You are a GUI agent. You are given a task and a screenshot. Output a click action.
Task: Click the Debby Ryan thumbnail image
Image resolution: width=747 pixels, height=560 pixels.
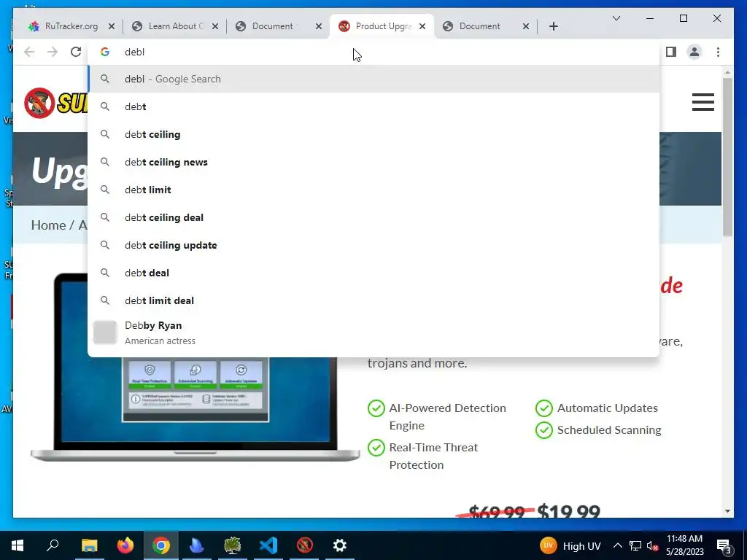coord(105,332)
